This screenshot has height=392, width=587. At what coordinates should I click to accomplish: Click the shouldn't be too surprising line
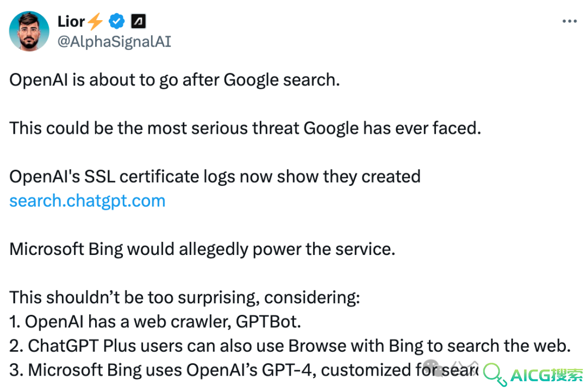pos(185,297)
